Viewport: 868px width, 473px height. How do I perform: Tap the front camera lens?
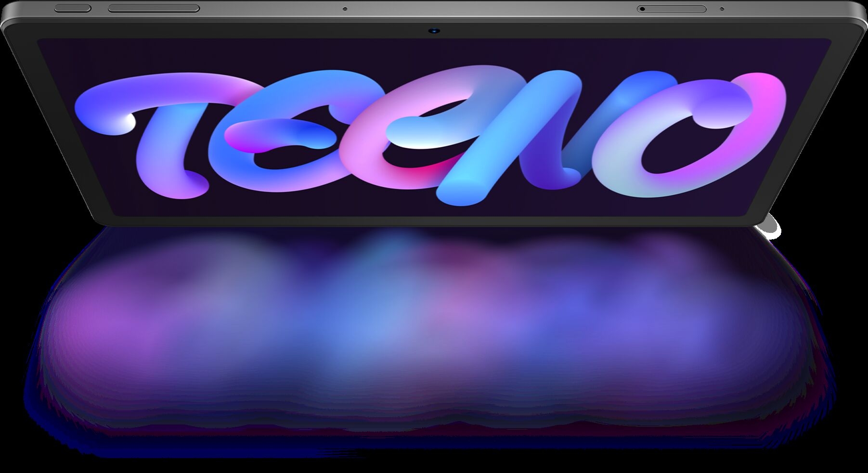[434, 31]
